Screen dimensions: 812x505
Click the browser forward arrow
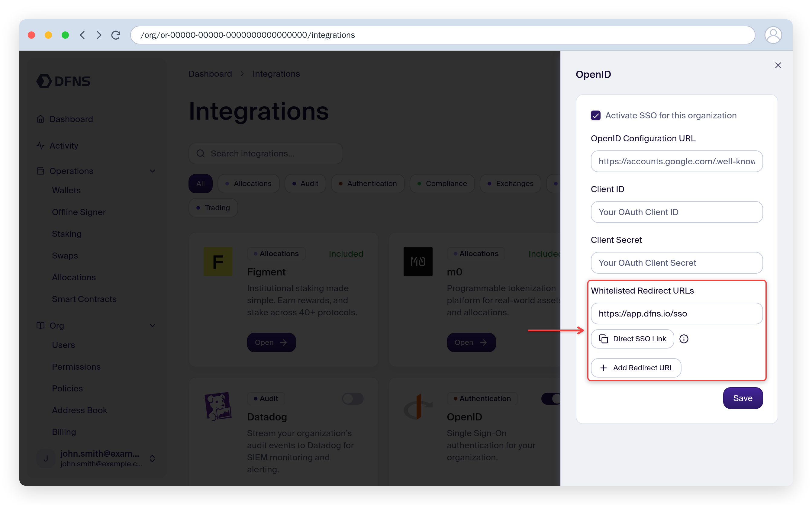tap(99, 35)
